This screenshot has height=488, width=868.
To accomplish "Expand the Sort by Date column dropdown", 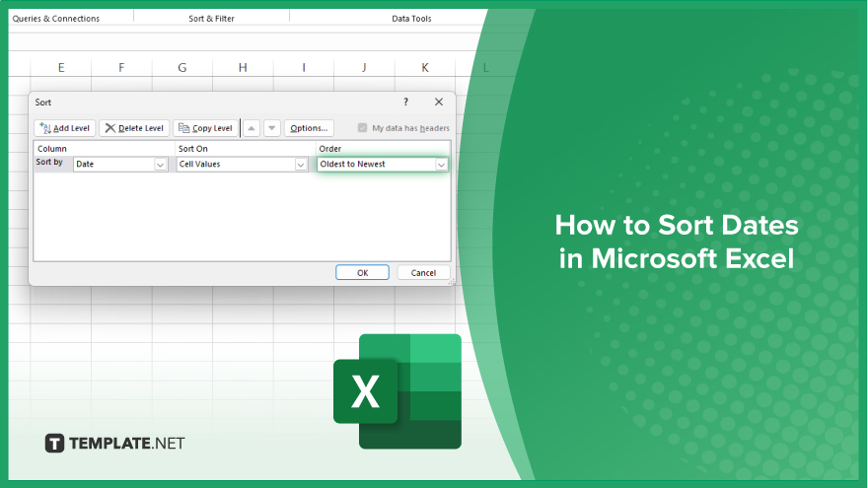I will click(160, 165).
